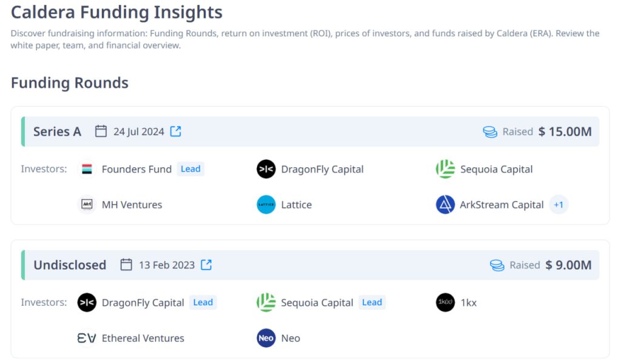Click the 24 Jul 2024 date
Screen dimensions: 621x364
pos(139,132)
